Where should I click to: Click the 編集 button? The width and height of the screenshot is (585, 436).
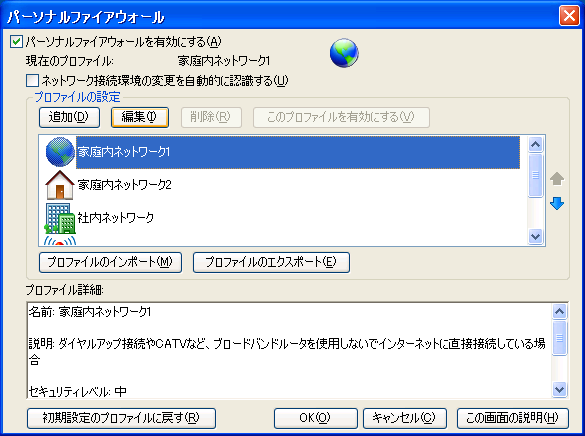click(140, 117)
